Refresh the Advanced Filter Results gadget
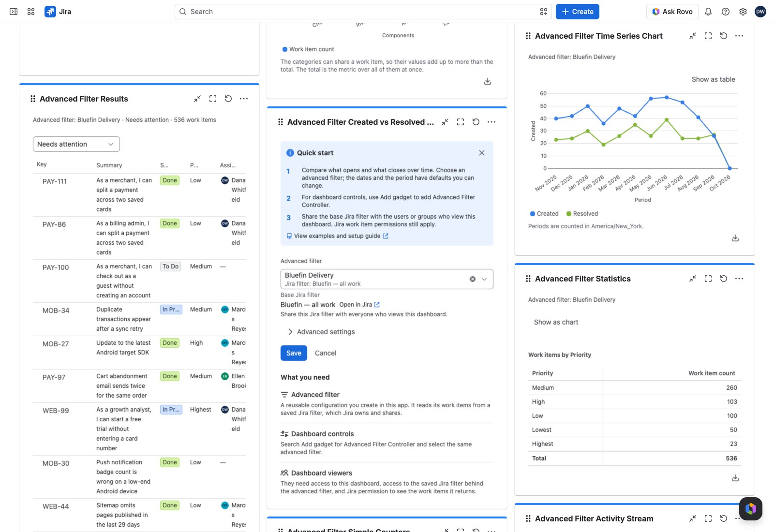The image size is (774, 532). [228, 99]
